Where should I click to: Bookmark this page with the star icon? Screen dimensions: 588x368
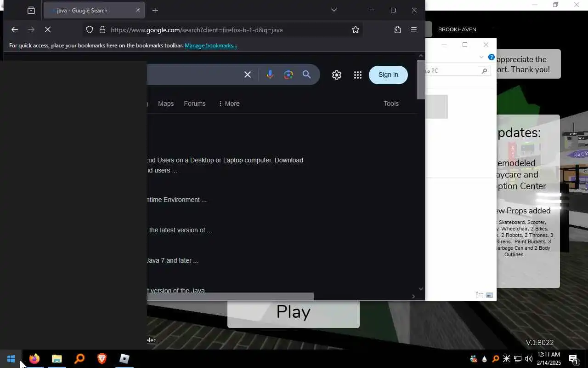356,29
